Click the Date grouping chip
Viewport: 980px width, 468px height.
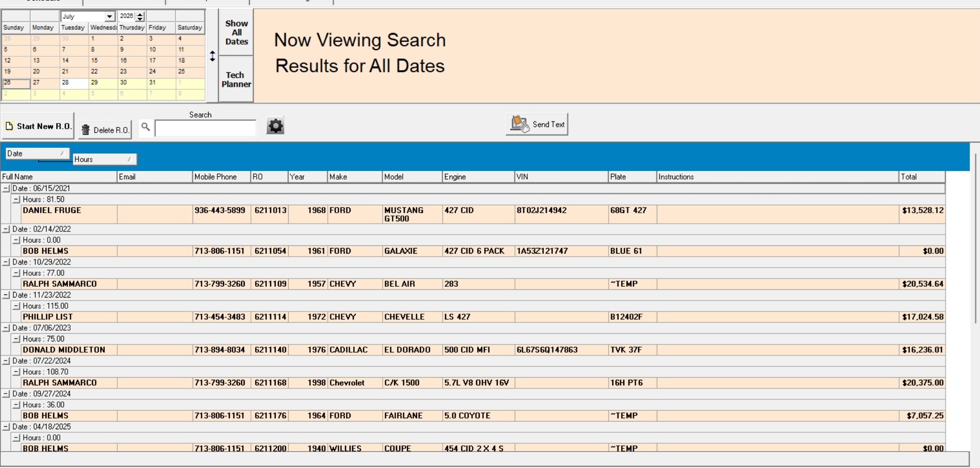37,153
